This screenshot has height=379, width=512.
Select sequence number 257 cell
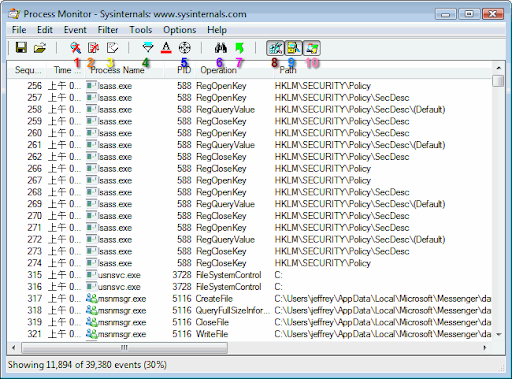[35, 98]
